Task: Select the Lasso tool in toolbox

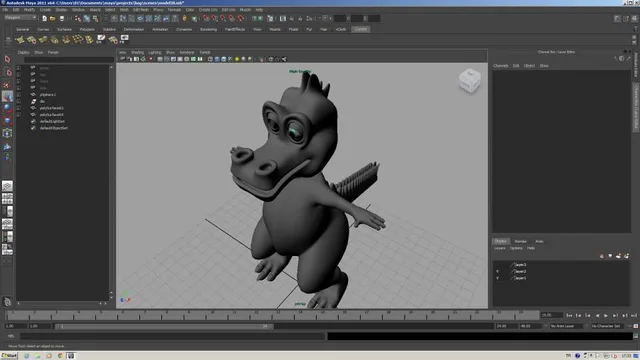Action: pyautogui.click(x=7, y=72)
